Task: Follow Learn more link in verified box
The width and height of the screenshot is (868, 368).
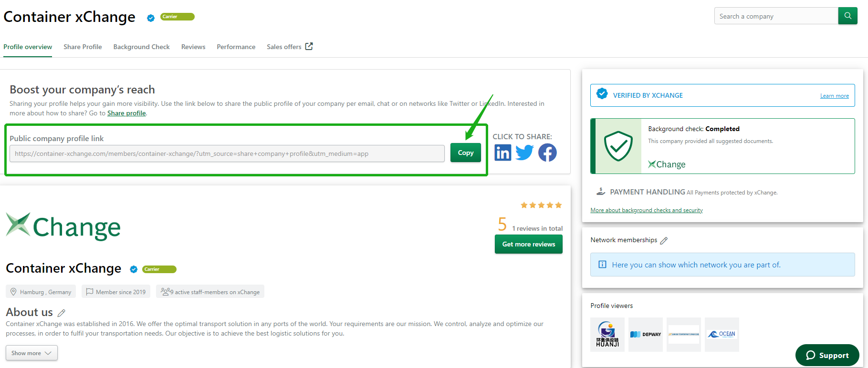Action: pyautogui.click(x=834, y=96)
